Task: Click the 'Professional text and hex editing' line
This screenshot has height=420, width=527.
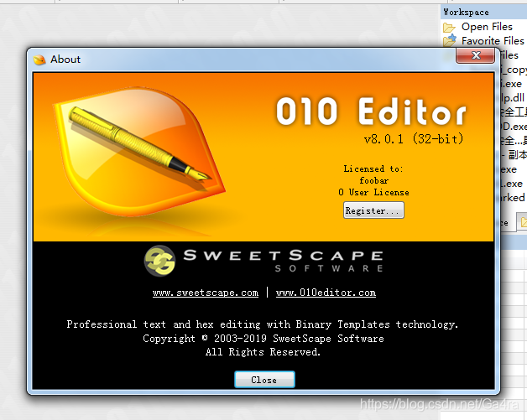Action: point(262,324)
